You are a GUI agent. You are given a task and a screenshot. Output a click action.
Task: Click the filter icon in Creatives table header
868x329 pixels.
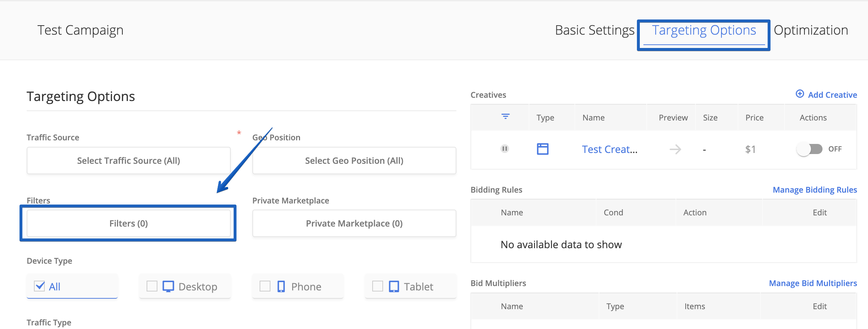pyautogui.click(x=505, y=117)
